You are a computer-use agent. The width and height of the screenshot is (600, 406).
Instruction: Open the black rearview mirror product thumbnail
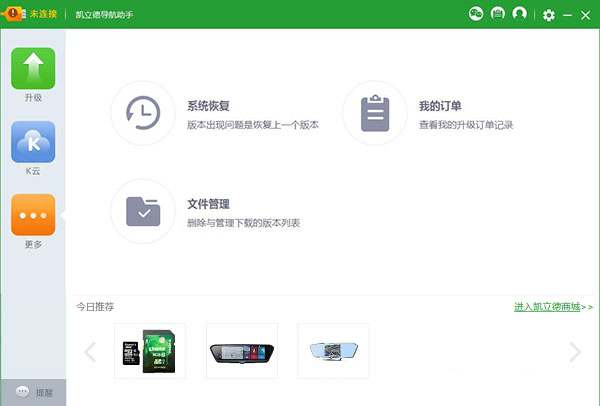pyautogui.click(x=242, y=351)
